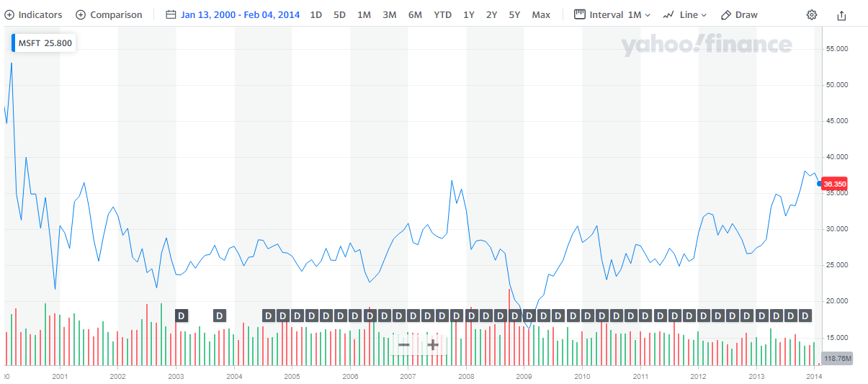Click the 25.000 y-axis label
868x384 pixels.
(837, 265)
